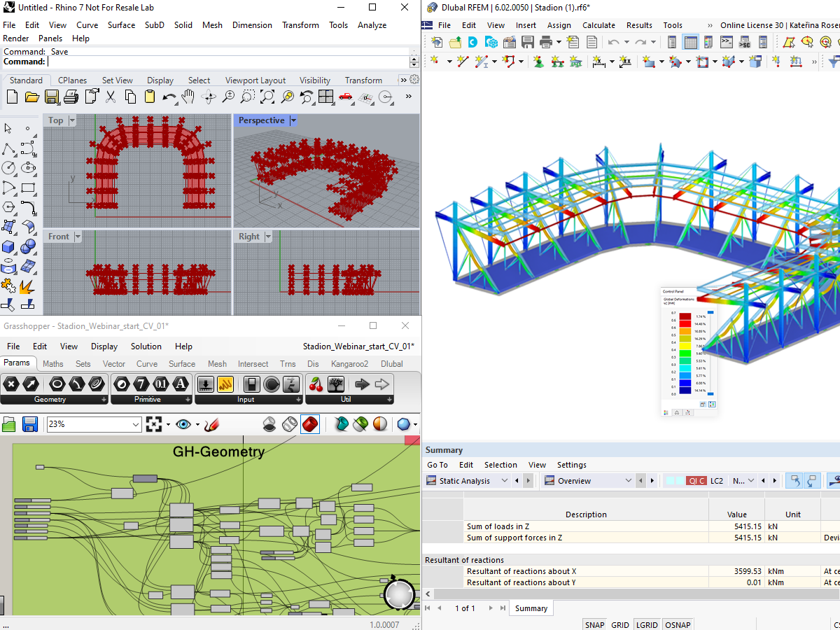Open the Calculate menu in RFEM
Screen dimensions: 840x630
tap(598, 24)
